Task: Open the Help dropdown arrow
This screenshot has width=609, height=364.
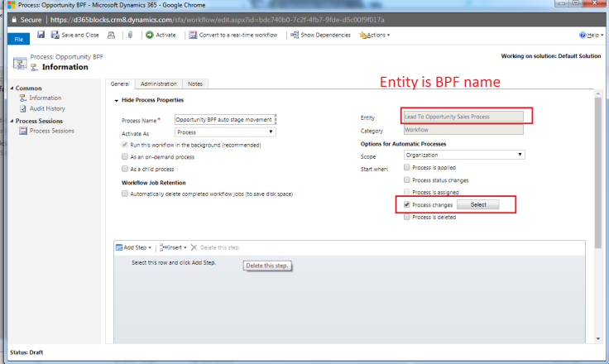Action: pos(602,35)
